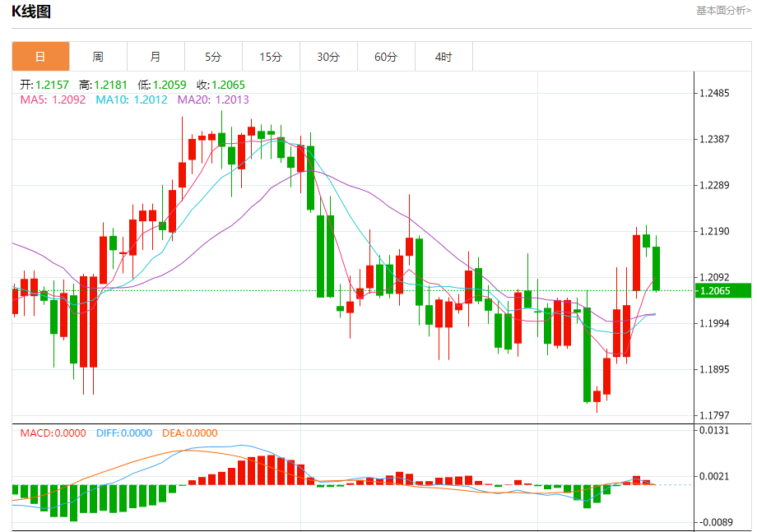Switch to the 周 (weekly) tab
This screenshot has height=532, width=757.
[98, 57]
